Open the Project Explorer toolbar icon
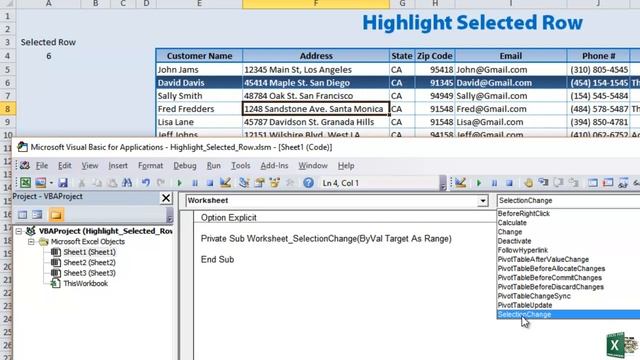 [244, 183]
